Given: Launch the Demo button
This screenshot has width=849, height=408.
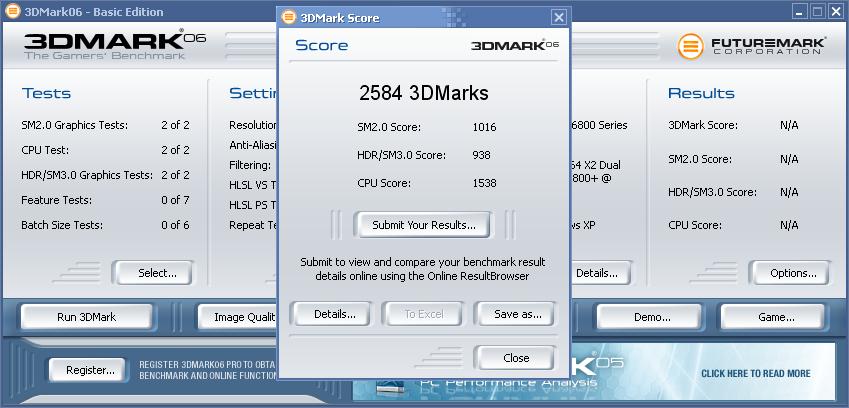Looking at the screenshot, I should click(651, 317).
